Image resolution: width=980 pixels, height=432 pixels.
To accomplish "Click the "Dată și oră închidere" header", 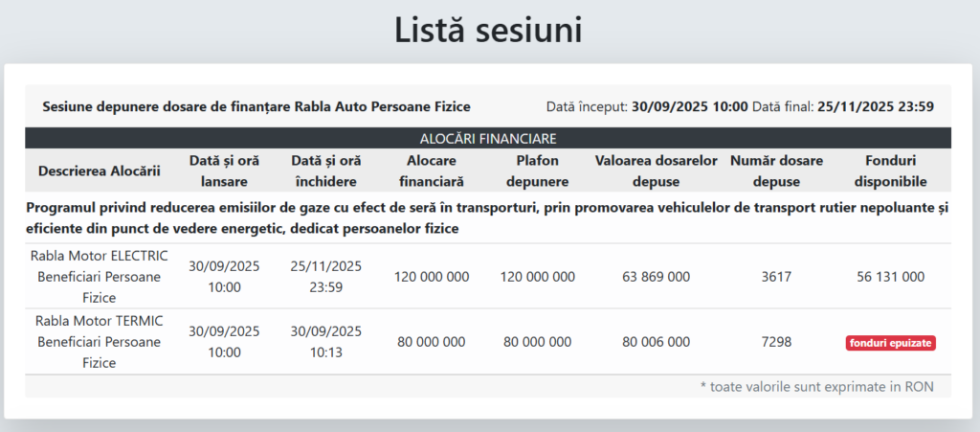I will coord(325,171).
